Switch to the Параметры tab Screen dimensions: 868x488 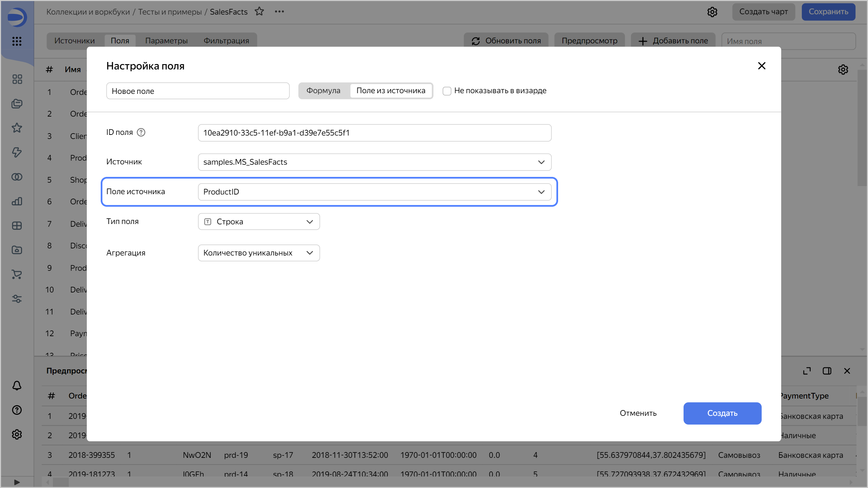(166, 40)
